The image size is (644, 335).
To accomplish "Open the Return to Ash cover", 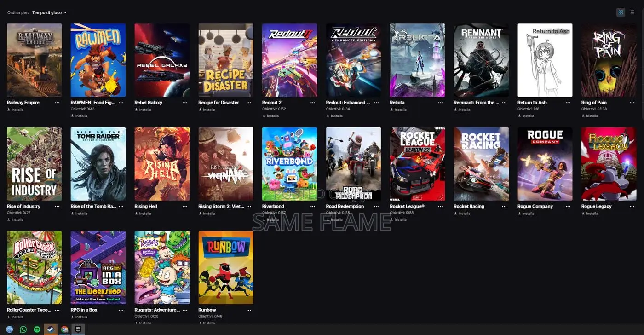I will coord(545,60).
